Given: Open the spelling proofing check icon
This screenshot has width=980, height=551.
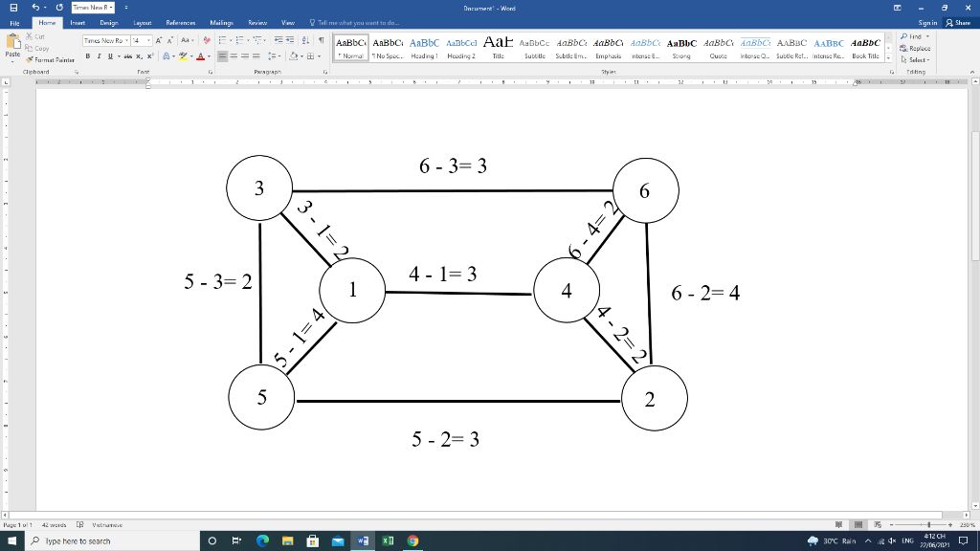Looking at the screenshot, I should [x=80, y=525].
